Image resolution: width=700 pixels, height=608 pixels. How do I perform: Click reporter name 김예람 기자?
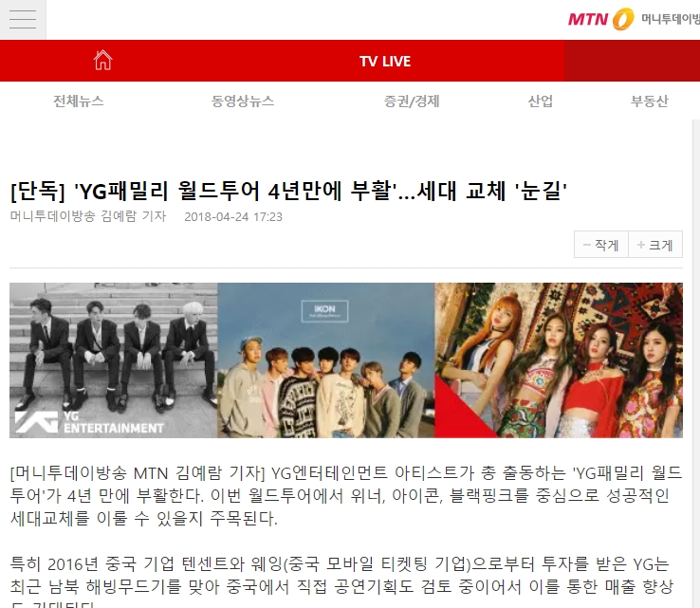[133, 216]
